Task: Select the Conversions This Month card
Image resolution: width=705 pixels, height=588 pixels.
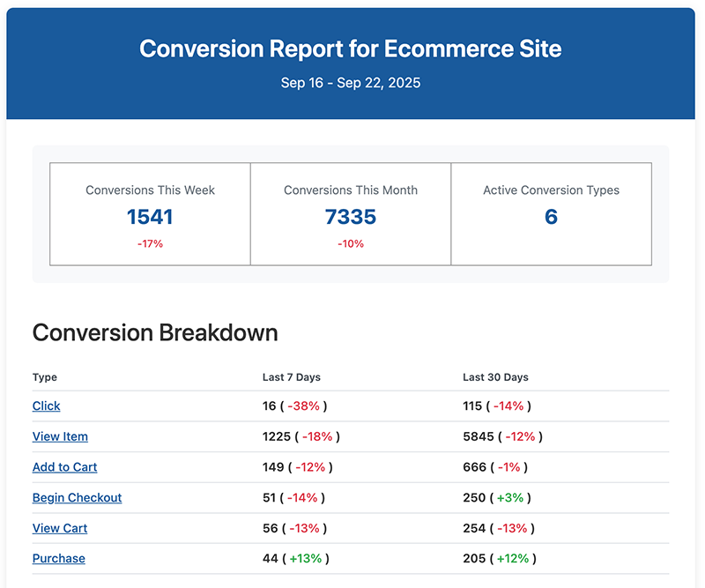Action: pos(351,213)
